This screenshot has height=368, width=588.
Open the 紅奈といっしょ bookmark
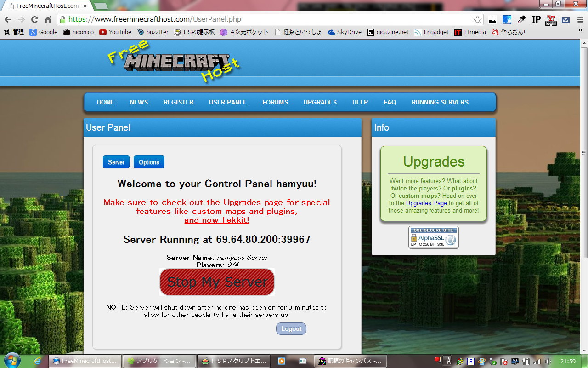tap(298, 32)
